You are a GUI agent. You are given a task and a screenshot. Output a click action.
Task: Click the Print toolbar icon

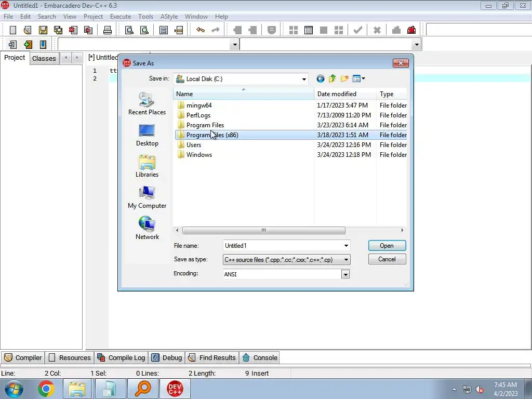click(108, 30)
